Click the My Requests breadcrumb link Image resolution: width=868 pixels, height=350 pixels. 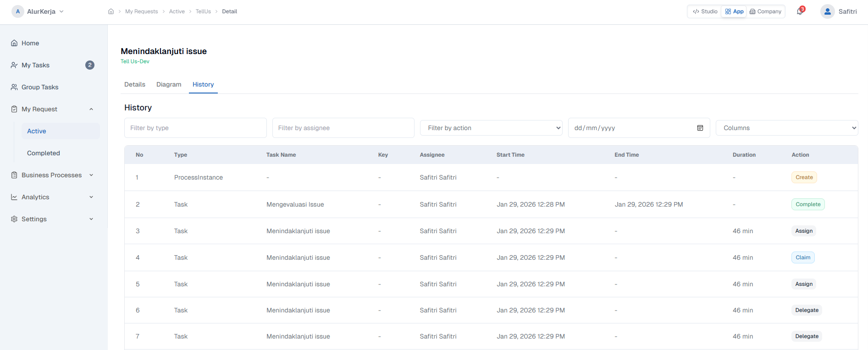pyautogui.click(x=141, y=11)
